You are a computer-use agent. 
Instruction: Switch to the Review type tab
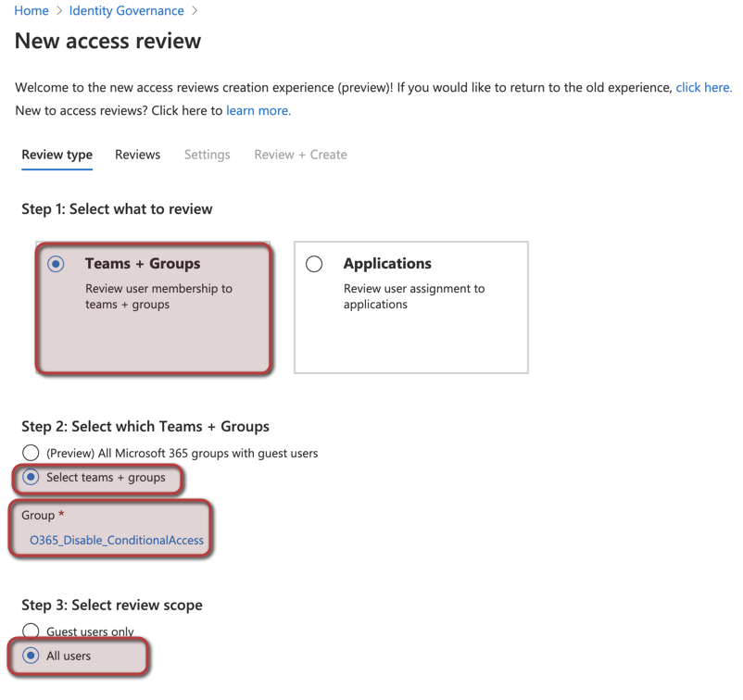[57, 155]
